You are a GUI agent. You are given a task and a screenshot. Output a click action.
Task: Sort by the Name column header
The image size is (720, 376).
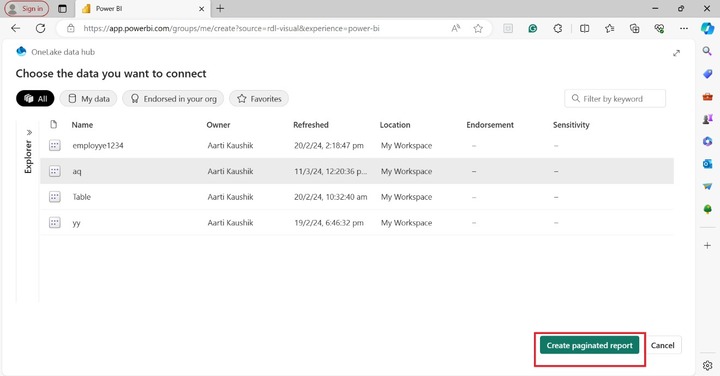click(x=82, y=125)
